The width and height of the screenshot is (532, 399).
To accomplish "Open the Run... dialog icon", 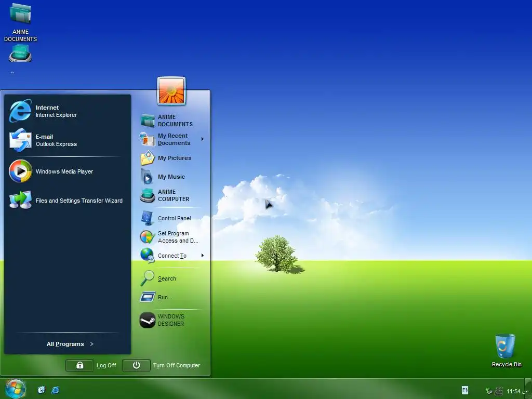I will coord(148,297).
